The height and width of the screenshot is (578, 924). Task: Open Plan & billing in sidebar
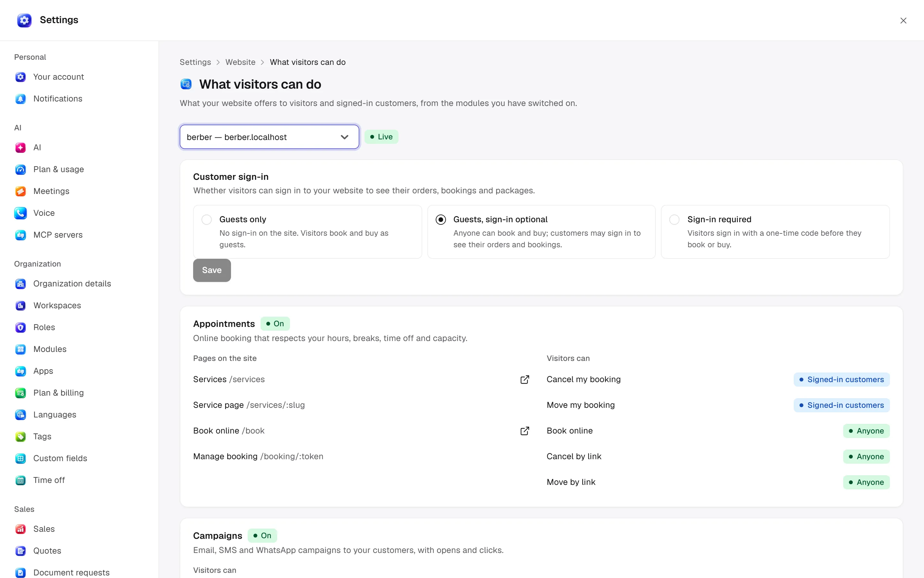click(58, 393)
